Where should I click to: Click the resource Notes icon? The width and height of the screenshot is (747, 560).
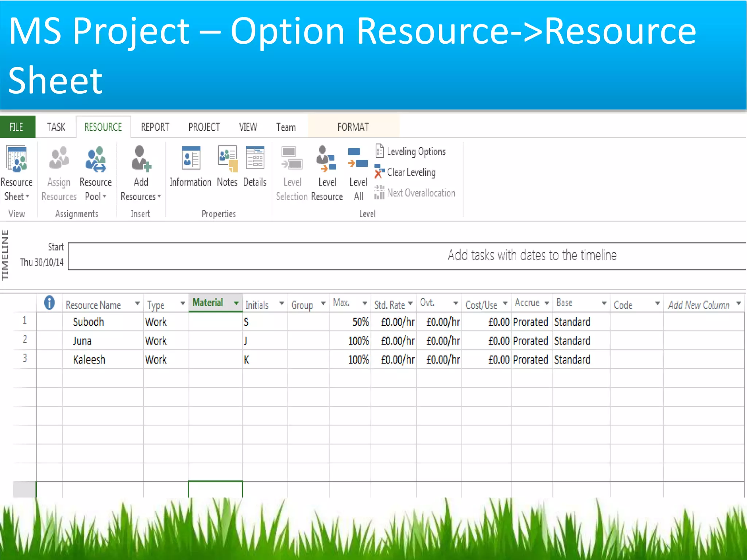point(228,159)
